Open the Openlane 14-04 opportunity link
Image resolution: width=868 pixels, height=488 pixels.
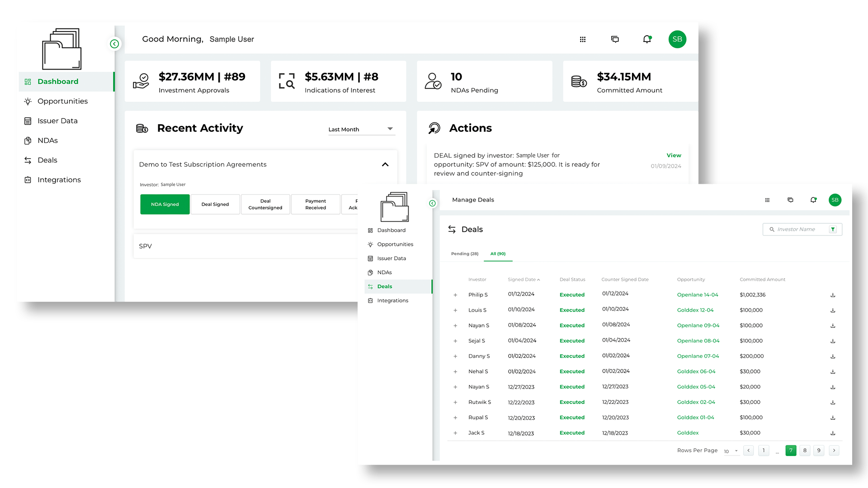tap(697, 295)
